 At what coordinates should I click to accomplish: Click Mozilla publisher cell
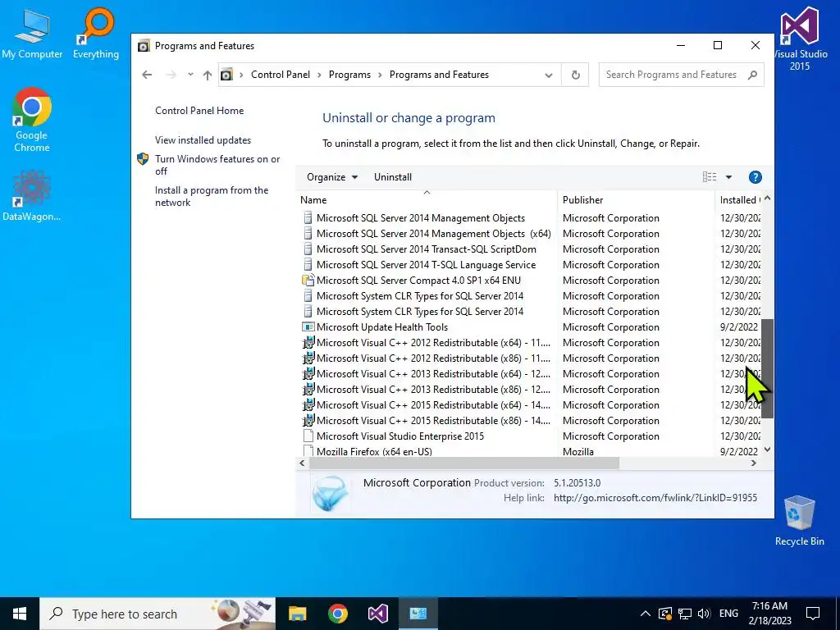pos(578,452)
